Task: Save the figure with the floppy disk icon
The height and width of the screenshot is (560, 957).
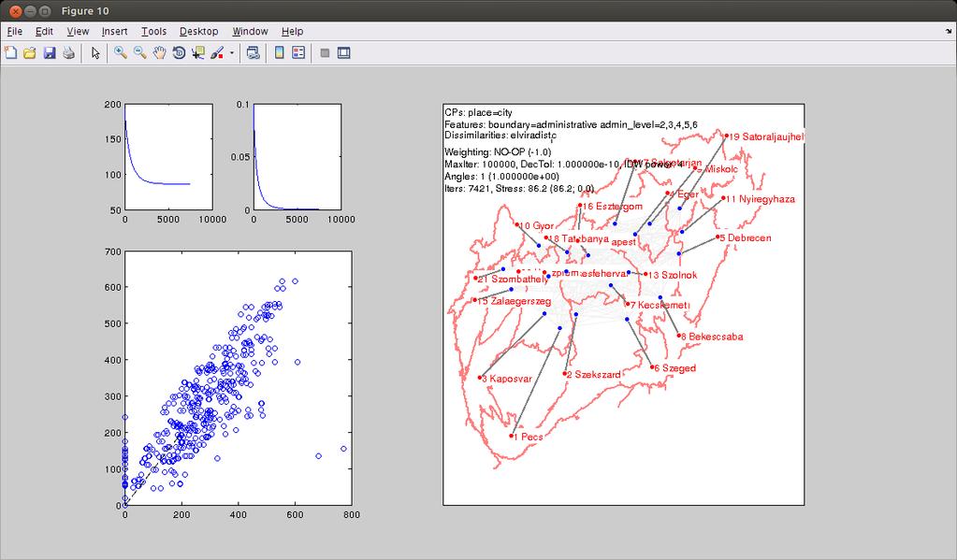Action: point(49,53)
